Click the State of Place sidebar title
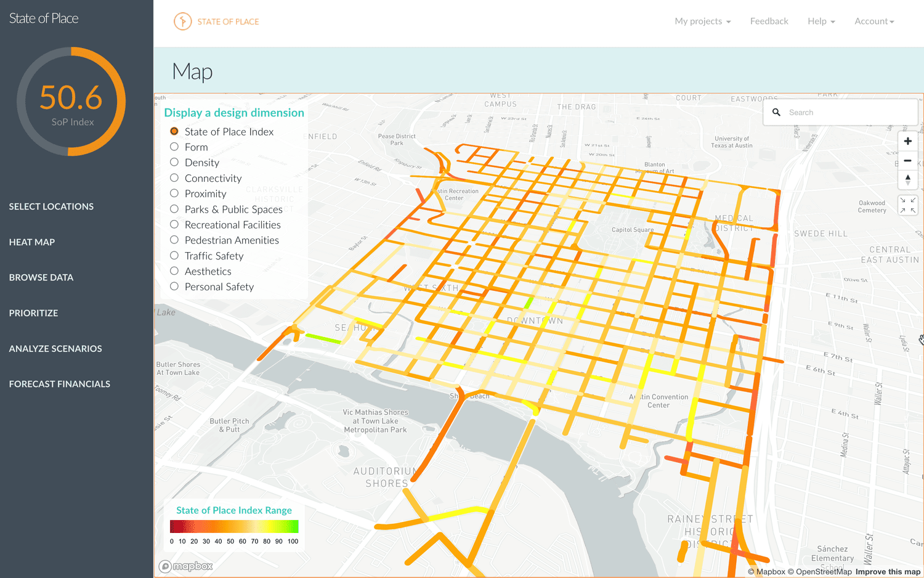 point(44,18)
